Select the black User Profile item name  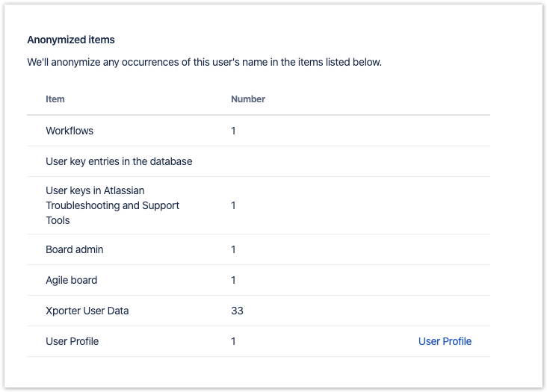click(72, 341)
